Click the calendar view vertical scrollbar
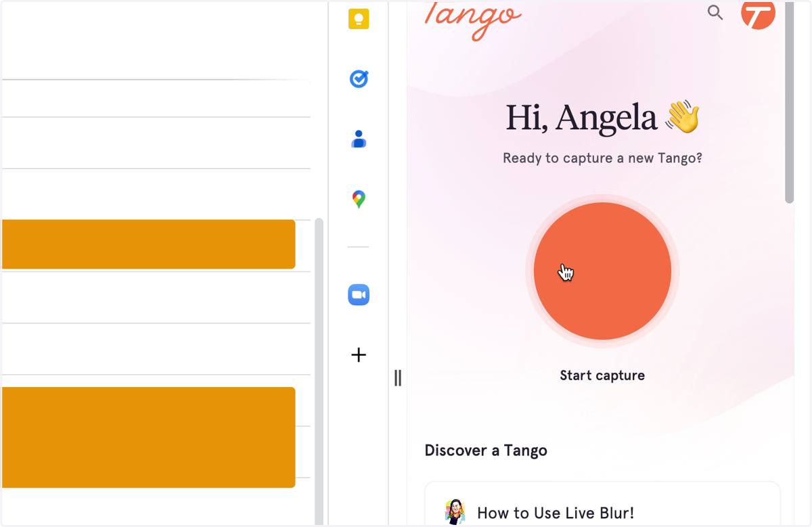The width and height of the screenshot is (812, 527). [x=319, y=371]
